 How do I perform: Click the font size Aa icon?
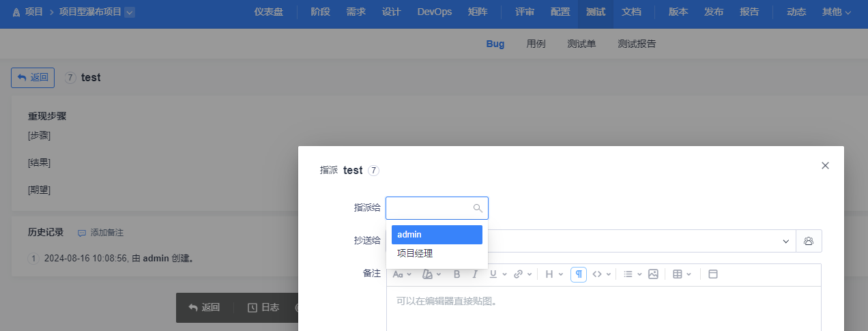pyautogui.click(x=398, y=274)
